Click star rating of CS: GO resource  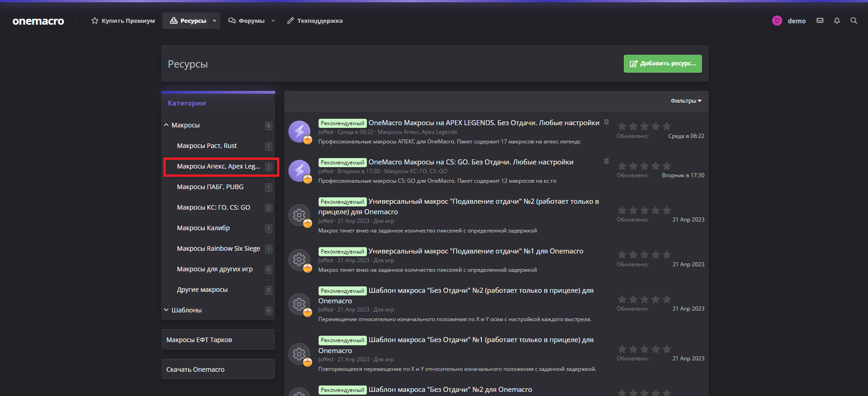coord(644,166)
